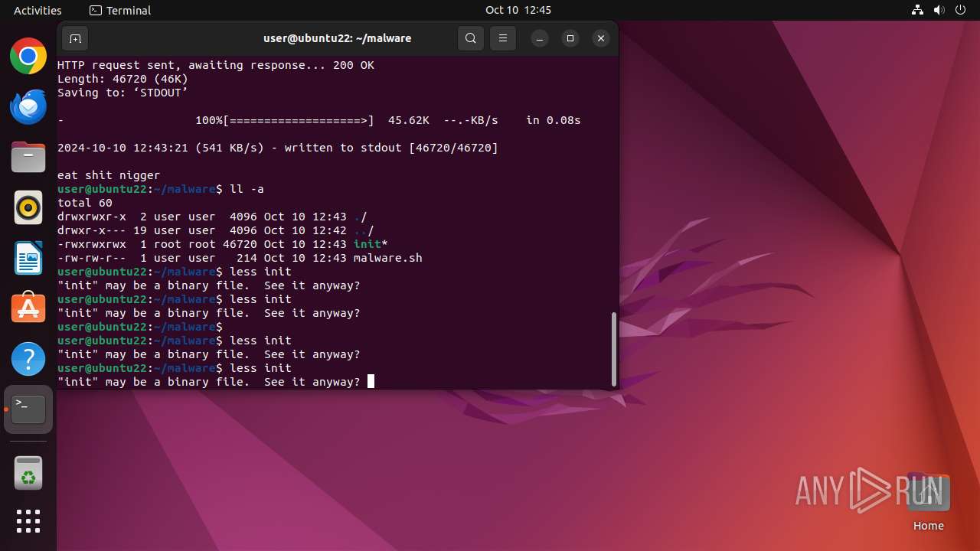The height and width of the screenshot is (551, 980).
Task: Open the Trash from the dock
Action: [x=28, y=473]
